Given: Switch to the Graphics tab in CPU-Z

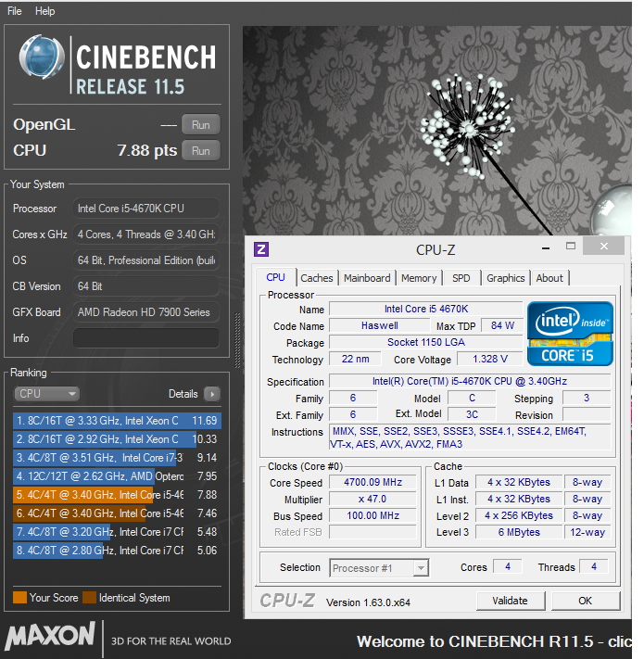Looking at the screenshot, I should (506, 278).
